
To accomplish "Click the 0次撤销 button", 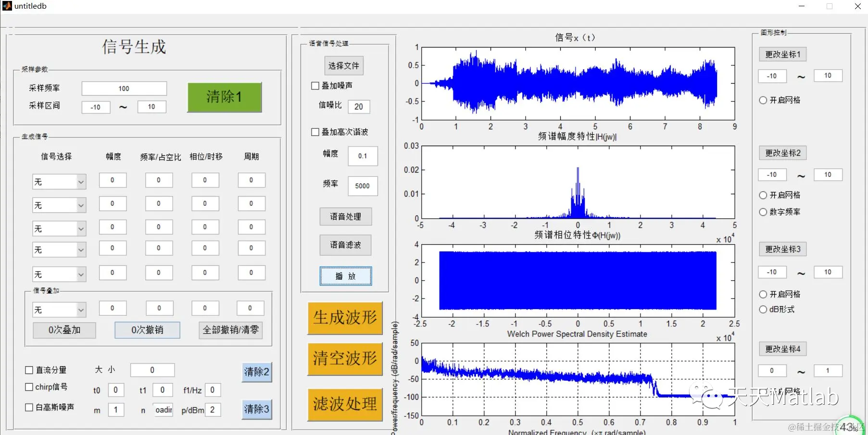I will point(148,330).
